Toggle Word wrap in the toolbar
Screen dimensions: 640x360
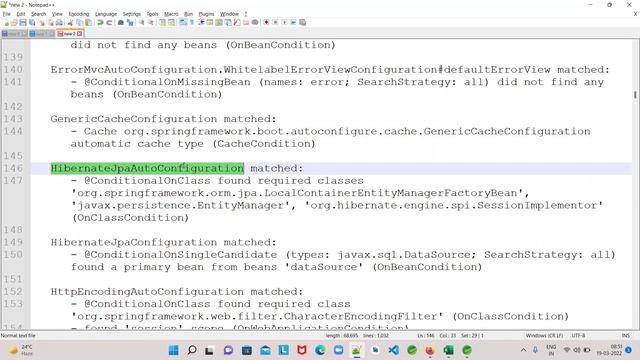coord(183,22)
